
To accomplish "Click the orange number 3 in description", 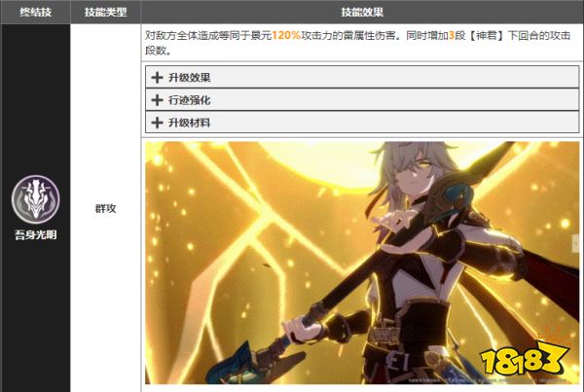I will click(452, 35).
